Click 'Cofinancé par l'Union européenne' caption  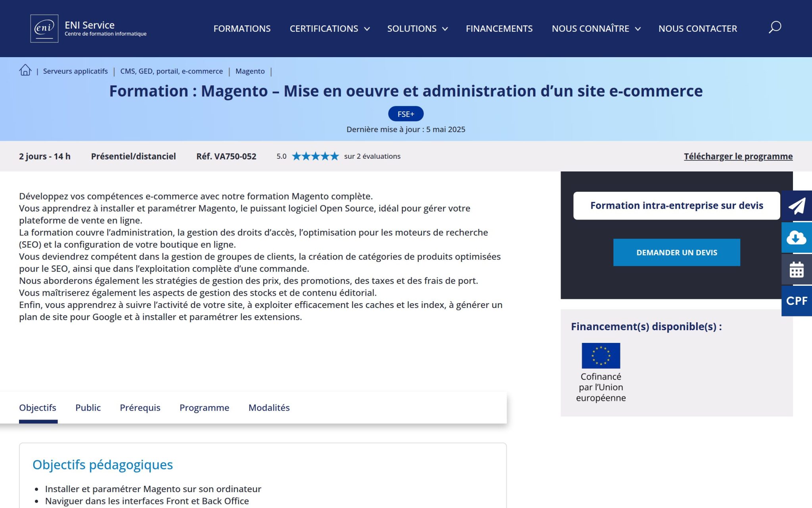[x=601, y=387]
